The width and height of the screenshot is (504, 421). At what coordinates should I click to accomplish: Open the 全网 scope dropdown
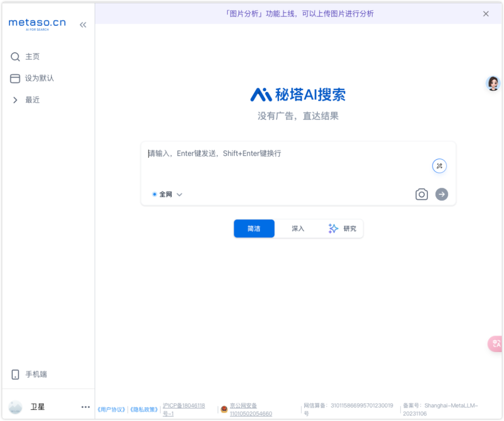tap(179, 194)
